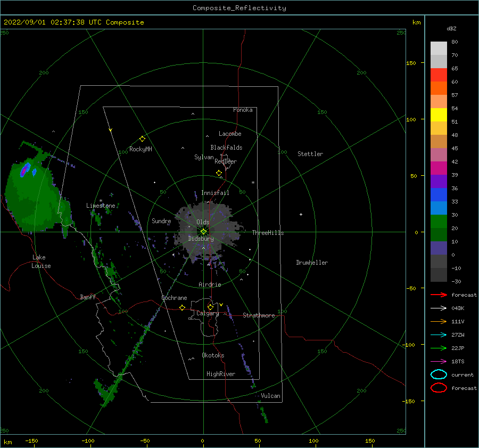Click white asterisk marker east of Innisfail

(x=253, y=183)
